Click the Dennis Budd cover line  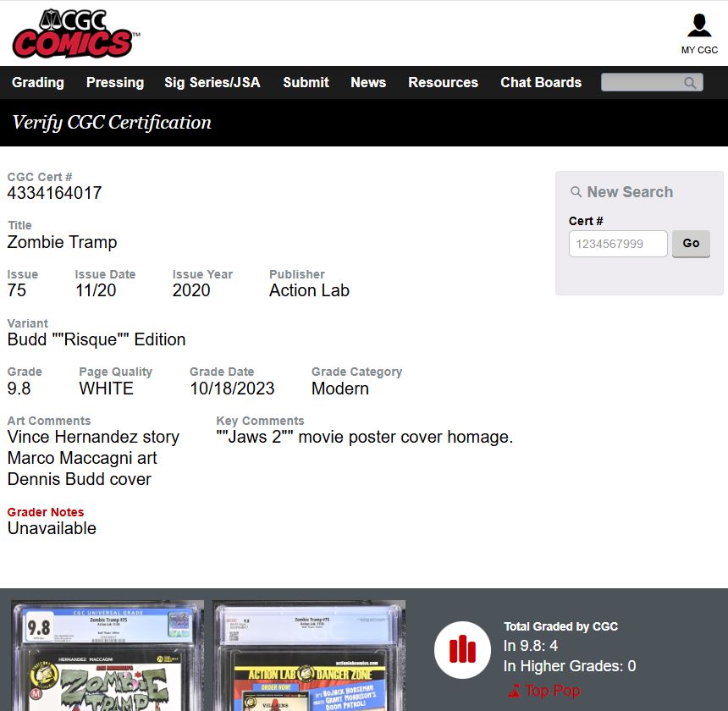click(80, 479)
